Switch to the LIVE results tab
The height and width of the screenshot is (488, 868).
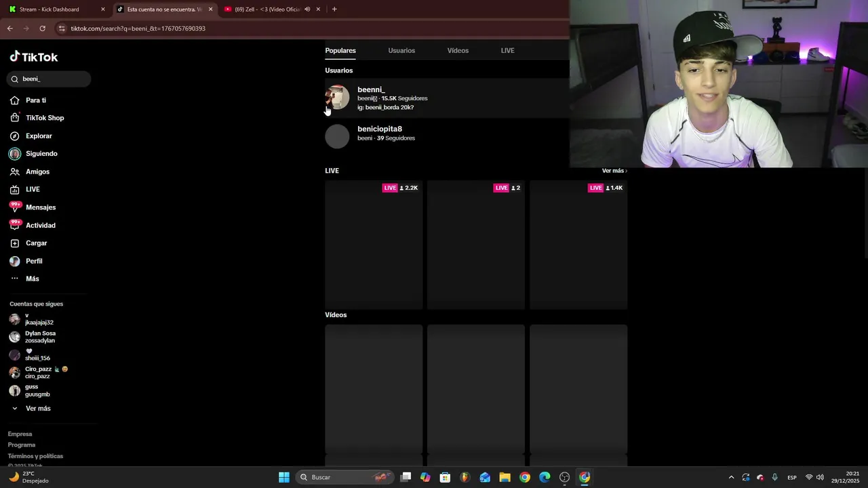click(x=507, y=51)
